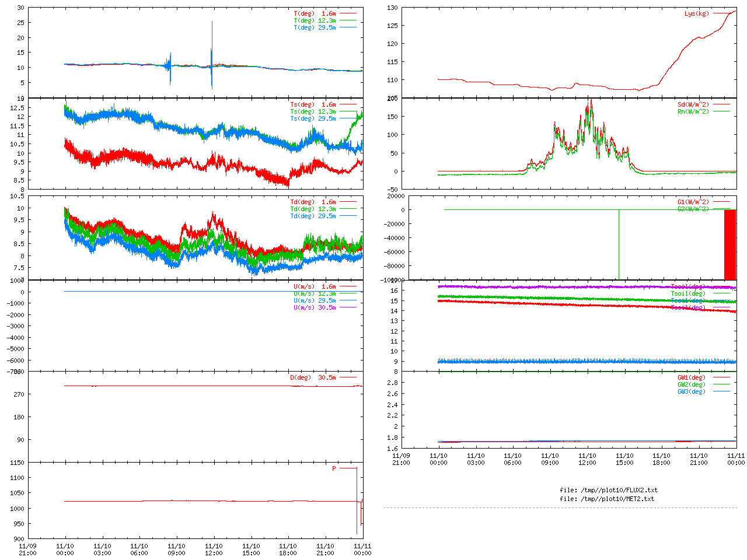This screenshot has width=747, height=560.
Task: Click the green Rn(W/m^2) legend label
Action: coord(693,111)
